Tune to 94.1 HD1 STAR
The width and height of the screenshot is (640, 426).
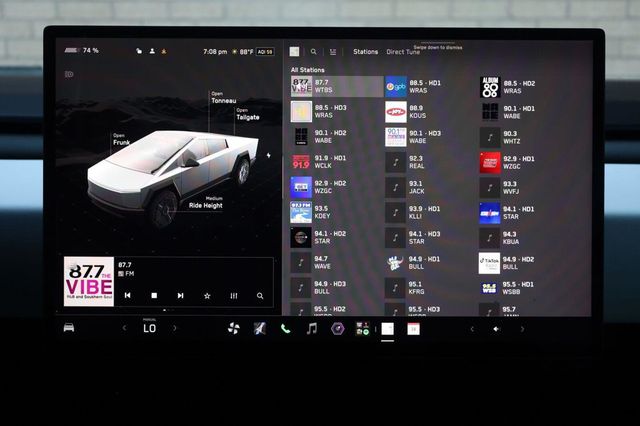pyautogui.click(x=525, y=213)
